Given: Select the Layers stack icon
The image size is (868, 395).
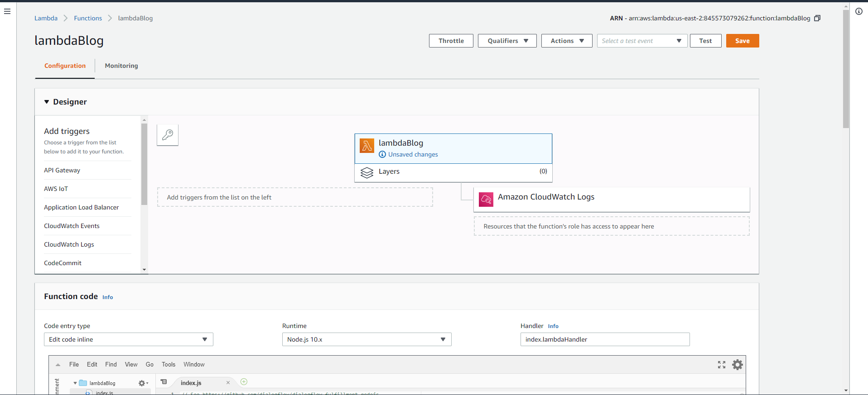Looking at the screenshot, I should click(366, 172).
